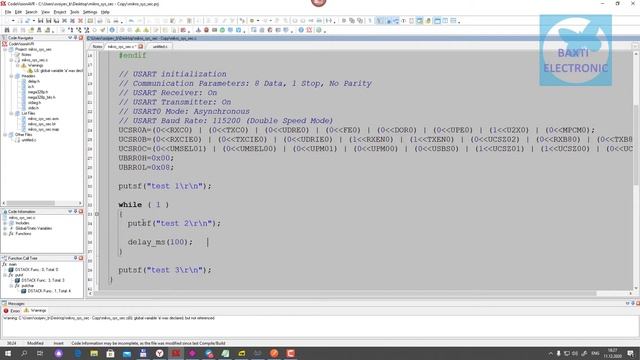Click the red bug debugger icon in toolbar
The image size is (640, 360).
click(206, 30)
